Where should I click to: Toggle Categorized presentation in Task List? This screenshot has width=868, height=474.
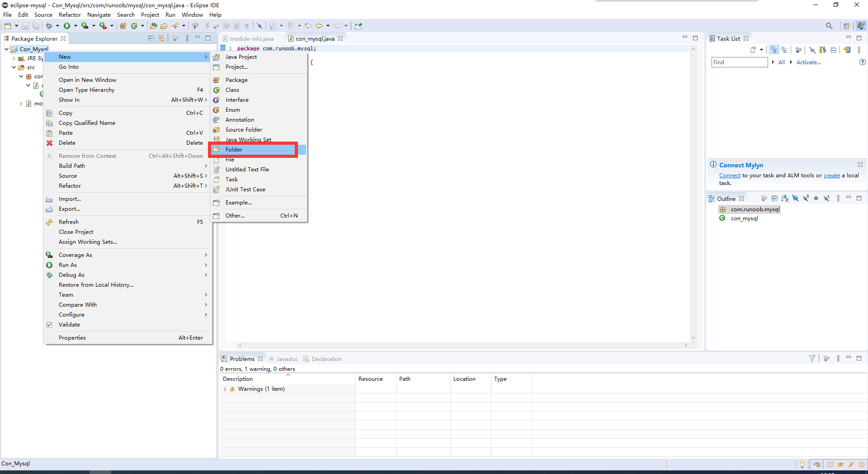774,50
